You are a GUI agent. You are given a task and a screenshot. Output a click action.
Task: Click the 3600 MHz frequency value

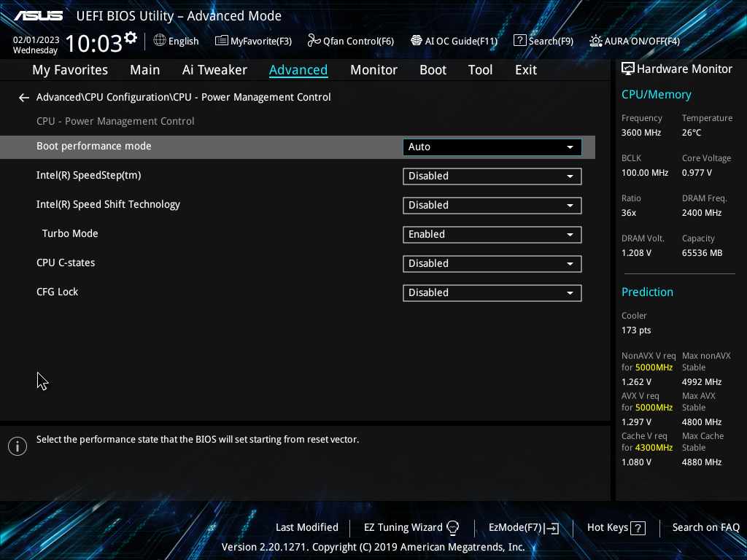coord(640,133)
